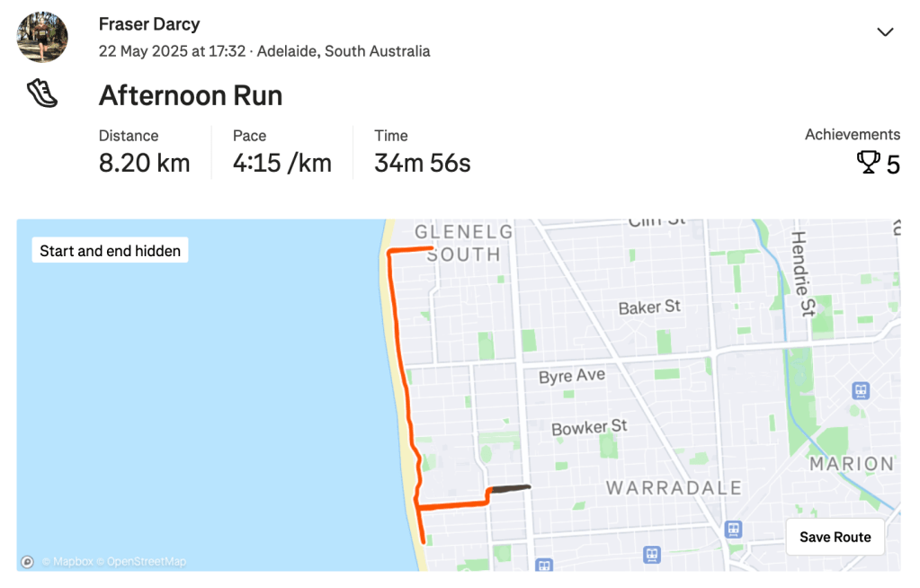Image resolution: width=920 pixels, height=588 pixels.
Task: Click the Start and end hidden label
Action: coord(110,251)
